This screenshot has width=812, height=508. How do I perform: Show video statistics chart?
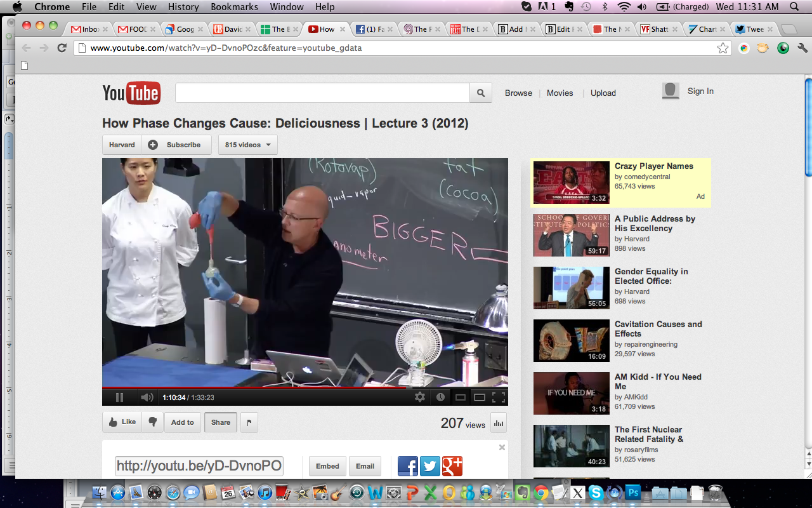pos(498,423)
